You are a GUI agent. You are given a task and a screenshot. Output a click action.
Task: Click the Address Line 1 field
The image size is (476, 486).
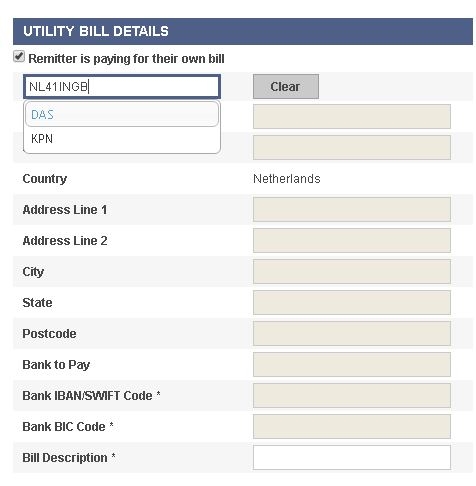pos(352,209)
